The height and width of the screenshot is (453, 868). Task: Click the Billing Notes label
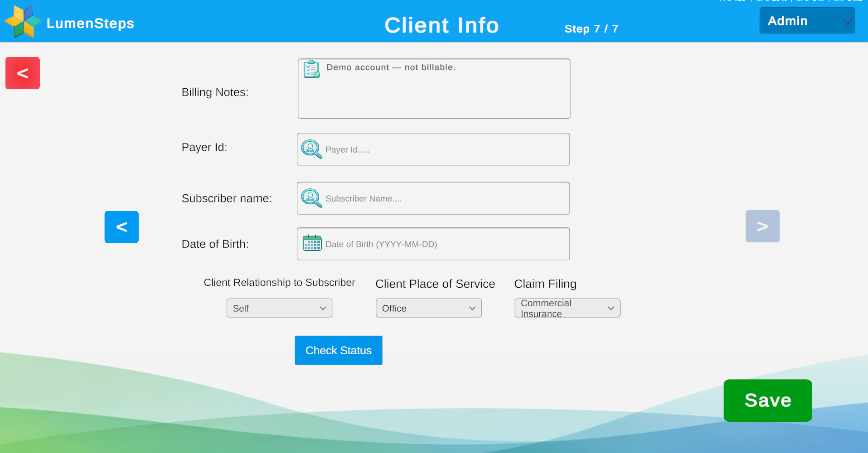pos(215,92)
